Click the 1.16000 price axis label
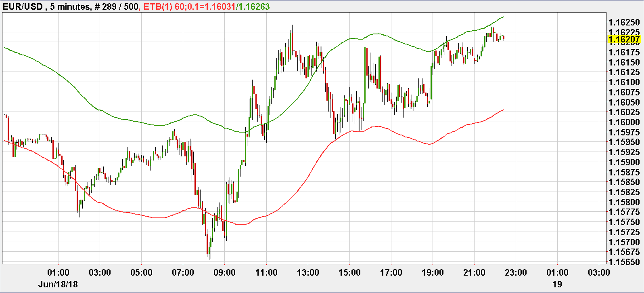The height and width of the screenshot is (293, 644). (624, 122)
